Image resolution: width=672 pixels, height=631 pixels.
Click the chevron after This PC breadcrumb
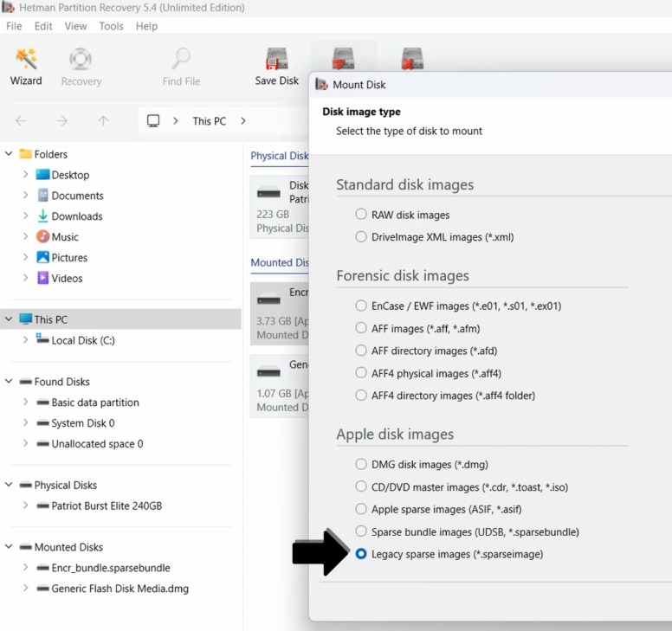point(243,121)
